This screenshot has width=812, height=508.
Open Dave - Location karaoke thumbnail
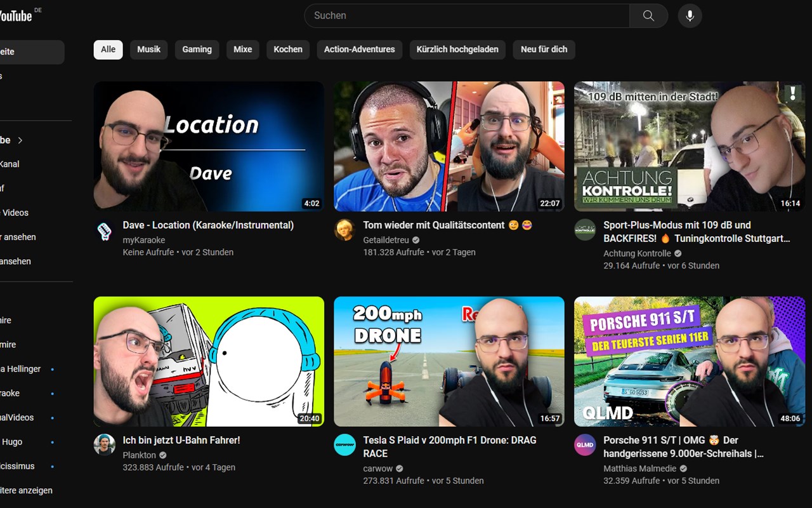coord(209,146)
